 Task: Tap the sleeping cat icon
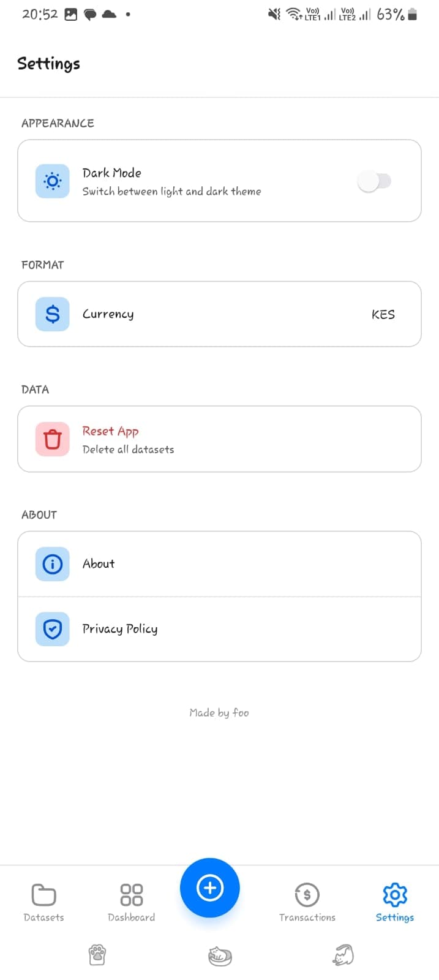point(219,954)
